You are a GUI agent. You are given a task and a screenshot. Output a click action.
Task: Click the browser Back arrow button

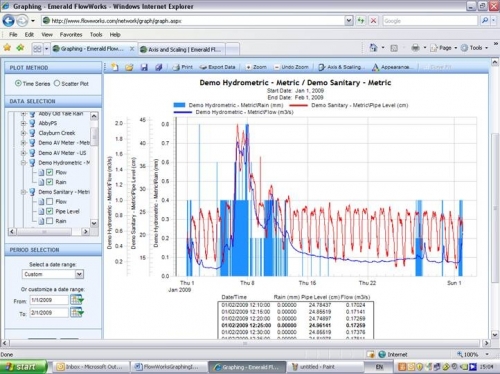pos(8,21)
